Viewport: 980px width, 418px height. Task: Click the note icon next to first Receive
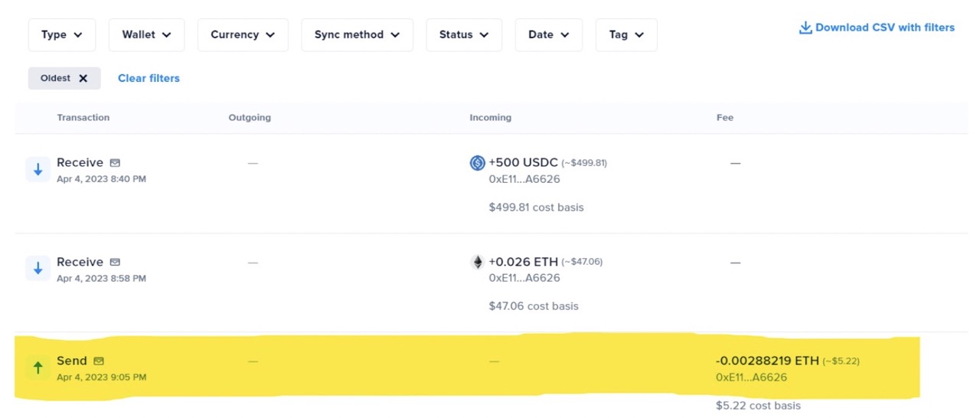(115, 163)
